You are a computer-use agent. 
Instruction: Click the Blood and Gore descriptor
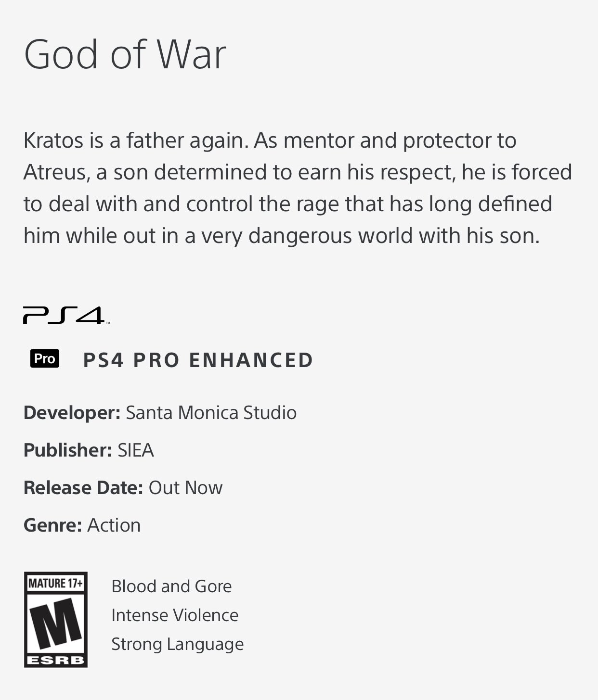pyautogui.click(x=171, y=586)
